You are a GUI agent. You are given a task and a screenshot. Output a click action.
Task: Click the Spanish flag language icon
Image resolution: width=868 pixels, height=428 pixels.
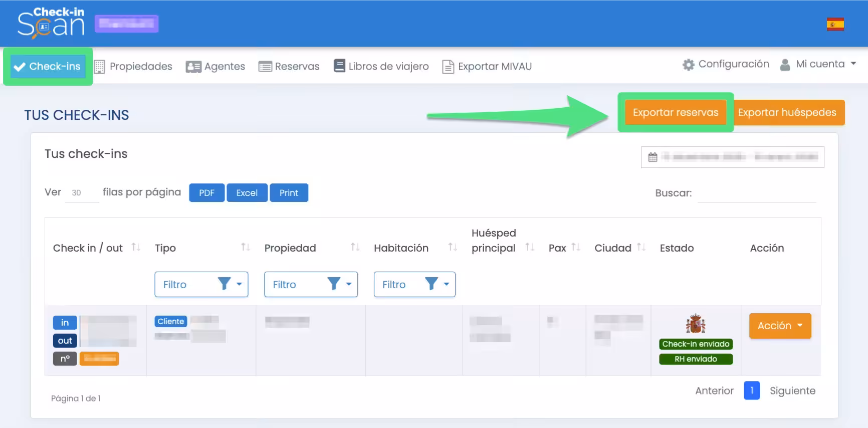[835, 24]
